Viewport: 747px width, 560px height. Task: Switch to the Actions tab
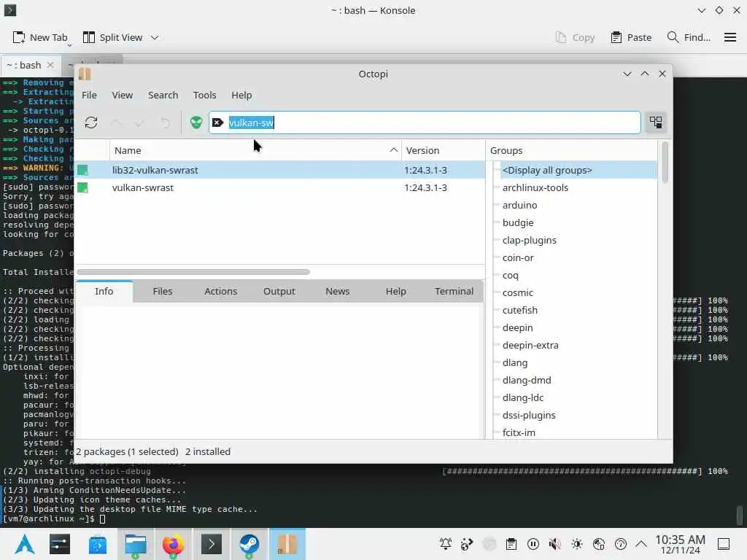pyautogui.click(x=220, y=291)
